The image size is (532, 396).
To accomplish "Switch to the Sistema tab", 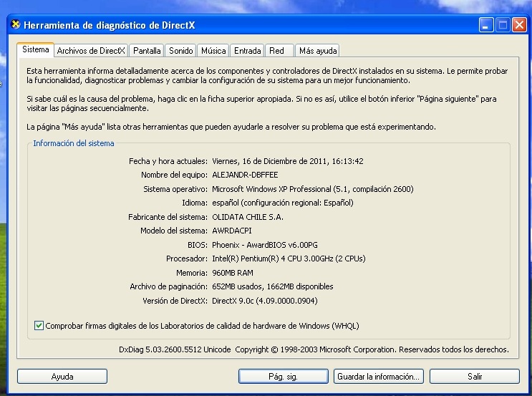I will click(36, 49).
